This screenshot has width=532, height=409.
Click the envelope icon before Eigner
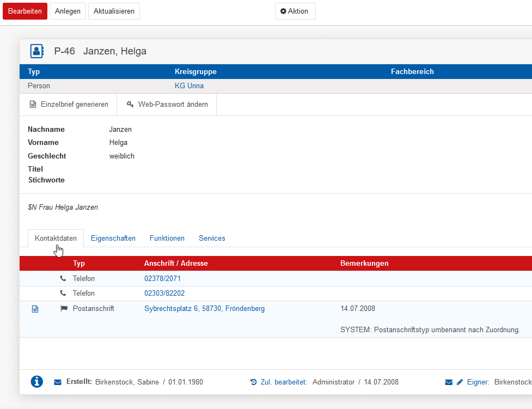(449, 382)
